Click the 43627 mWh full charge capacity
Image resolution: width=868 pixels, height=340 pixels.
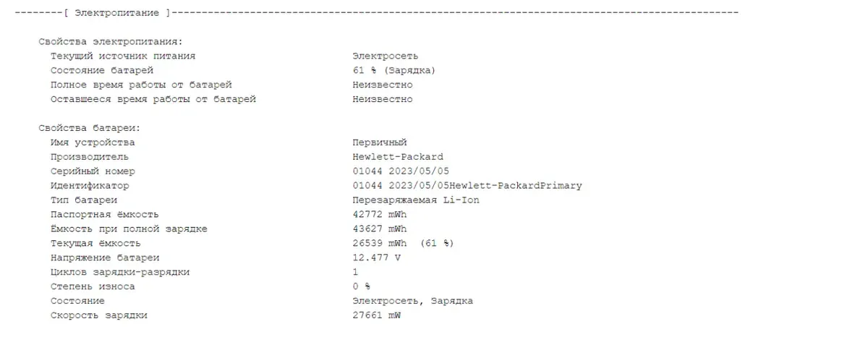[x=380, y=229]
